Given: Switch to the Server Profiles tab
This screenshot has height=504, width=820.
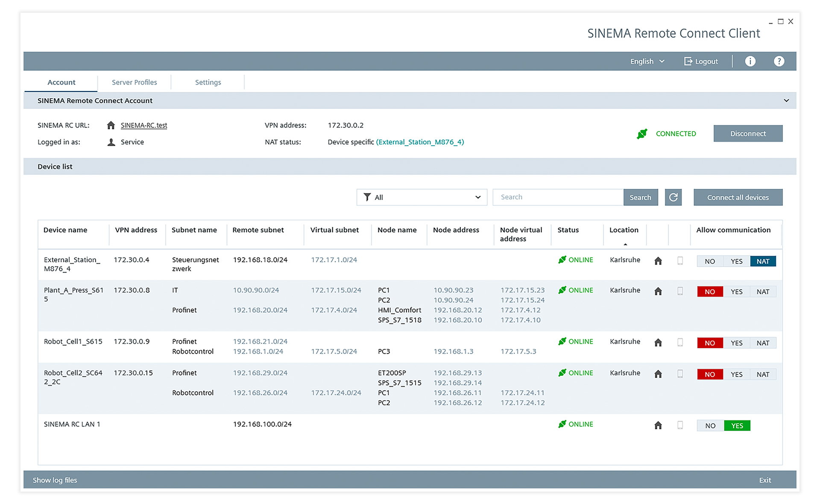Looking at the screenshot, I should (x=134, y=82).
